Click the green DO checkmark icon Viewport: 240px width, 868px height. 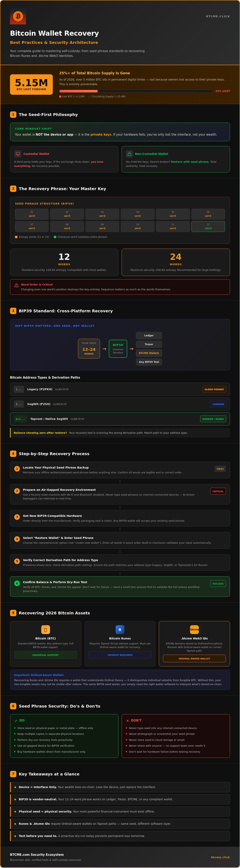coord(16,721)
